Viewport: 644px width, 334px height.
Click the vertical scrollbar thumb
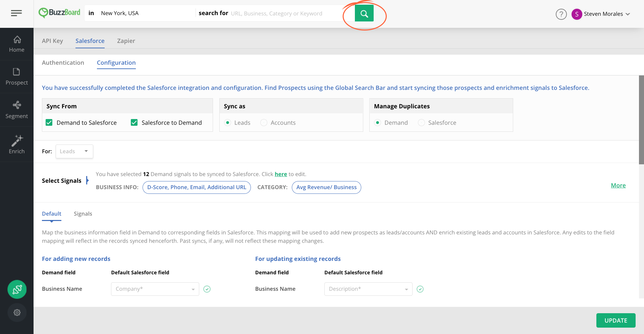pyautogui.click(x=641, y=120)
